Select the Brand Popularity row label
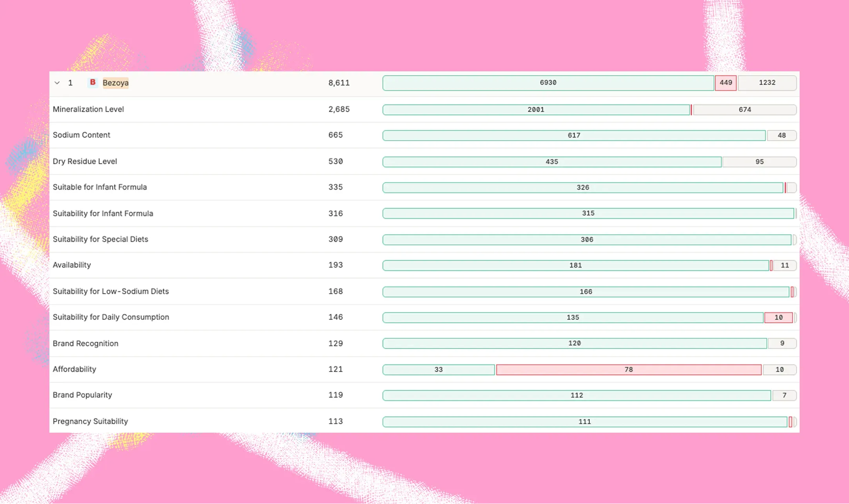This screenshot has height=504, width=849. click(x=82, y=395)
